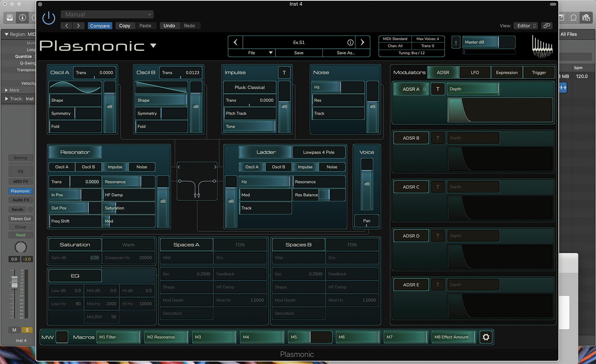This screenshot has width=596, height=364.
Task: Open the Lowpass 4 Pole filter type selector
Action: pos(319,152)
